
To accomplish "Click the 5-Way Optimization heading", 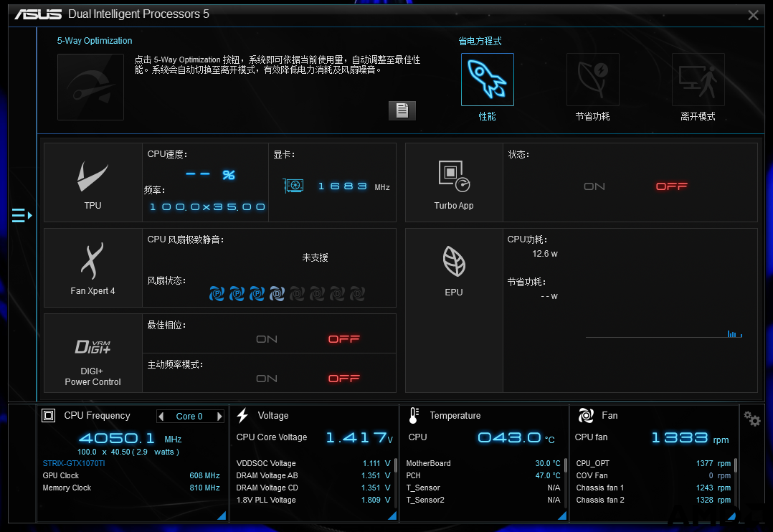I will [x=95, y=40].
